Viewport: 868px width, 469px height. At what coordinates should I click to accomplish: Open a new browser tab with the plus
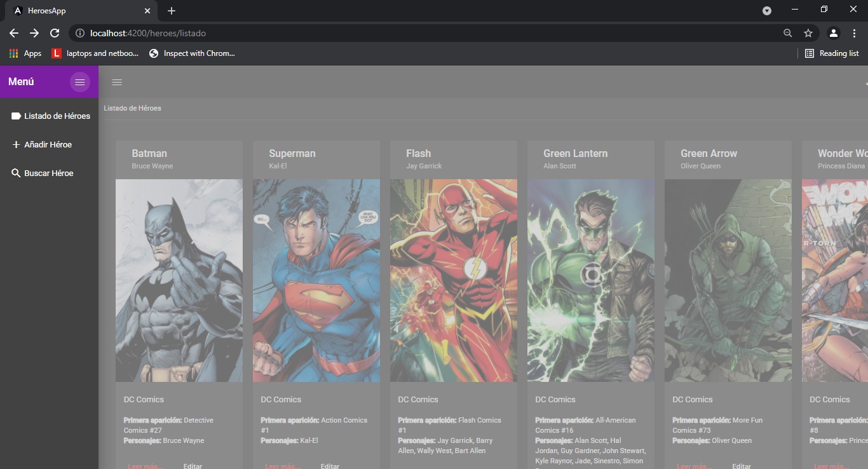[x=172, y=11]
